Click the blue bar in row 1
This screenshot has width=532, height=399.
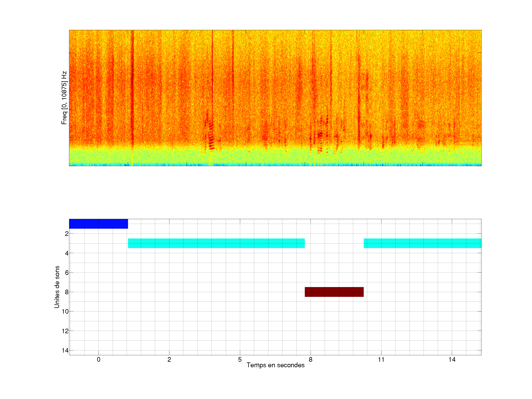(98, 224)
